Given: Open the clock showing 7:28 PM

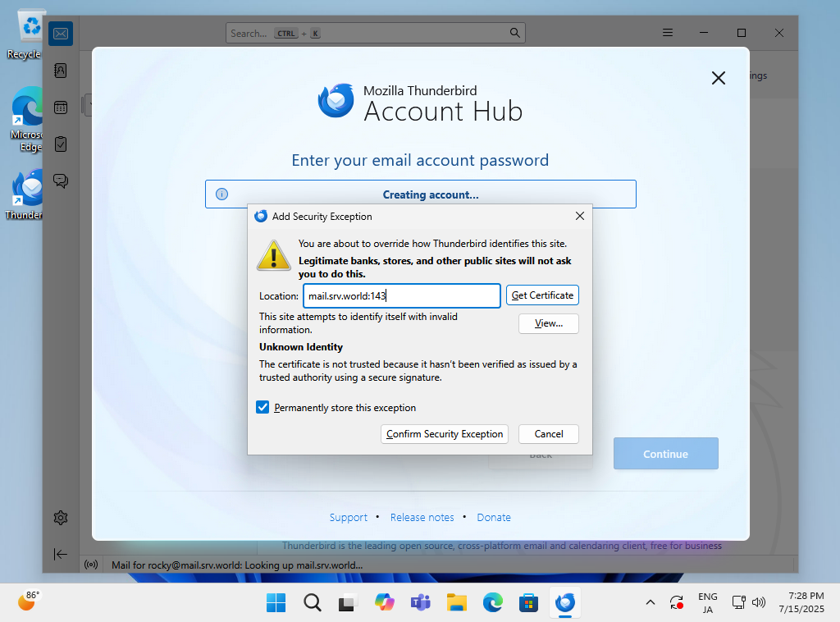Looking at the screenshot, I should (802, 602).
